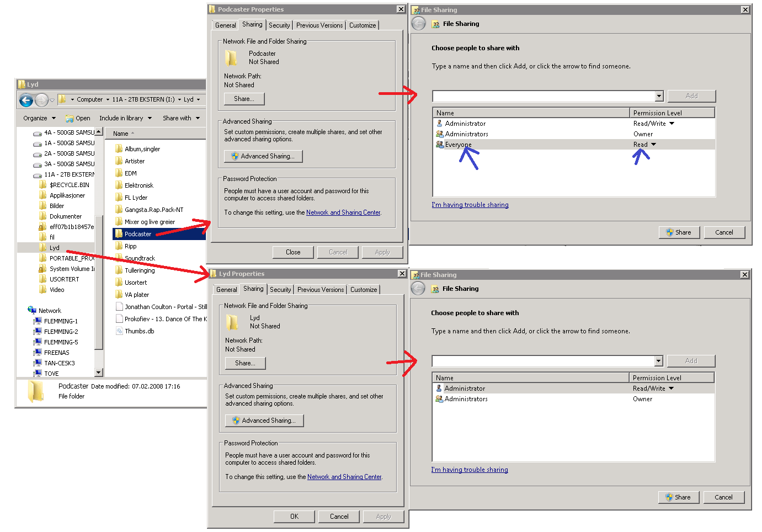Image resolution: width=762 pixels, height=532 pixels.
Task: Click Close in Podcaster Properties
Action: click(293, 252)
